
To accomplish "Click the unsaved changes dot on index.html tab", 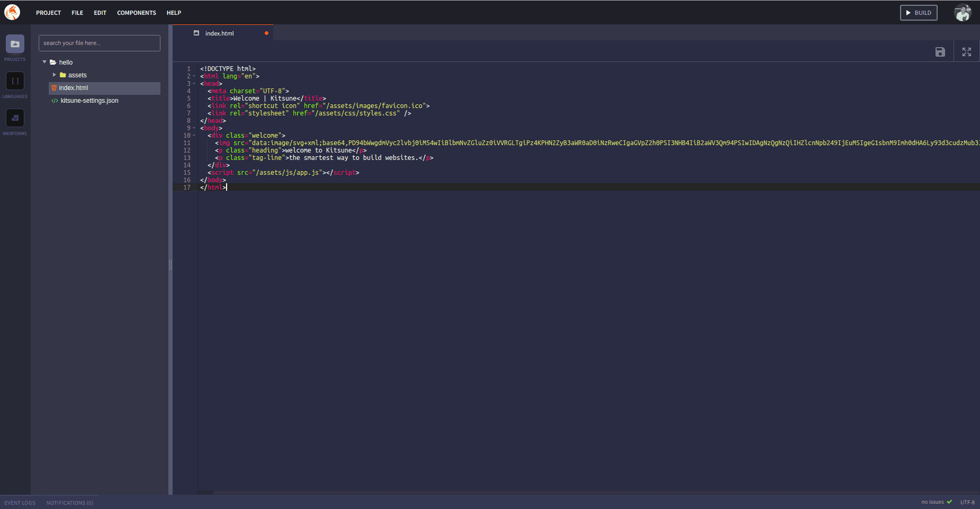I will click(x=267, y=32).
